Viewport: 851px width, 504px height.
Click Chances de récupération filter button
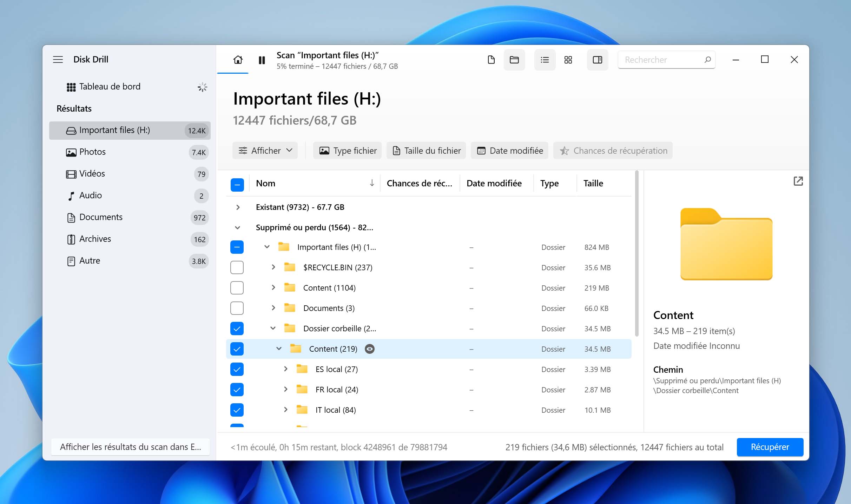click(x=613, y=151)
